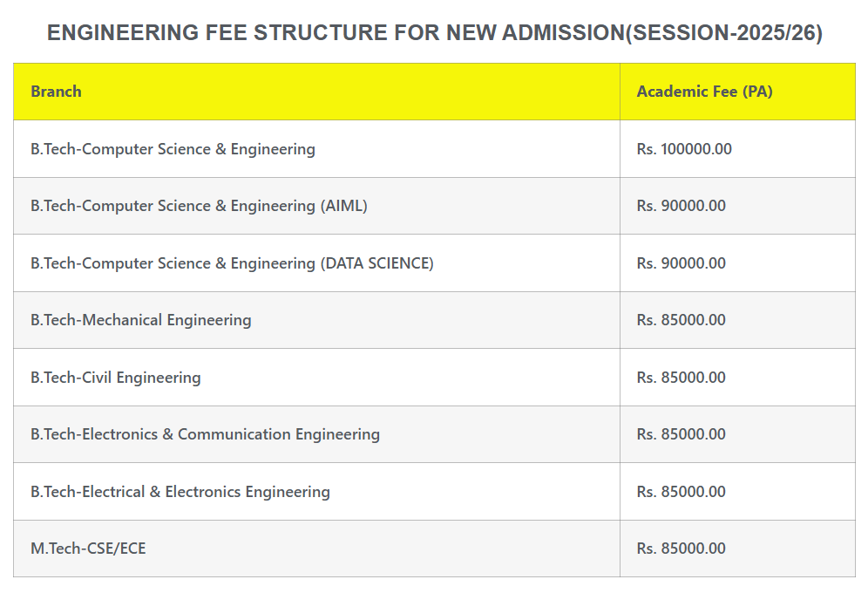868x593 pixels.
Task: Click the Mechanical Engineering fee Rs. 85000.00
Action: 681,320
